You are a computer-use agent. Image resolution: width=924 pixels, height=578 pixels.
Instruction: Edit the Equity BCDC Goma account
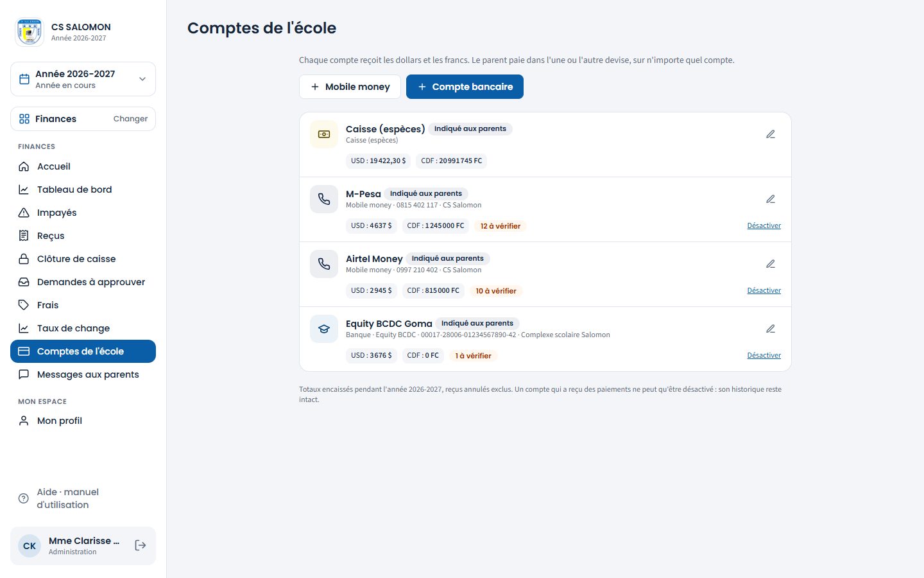pos(771,329)
